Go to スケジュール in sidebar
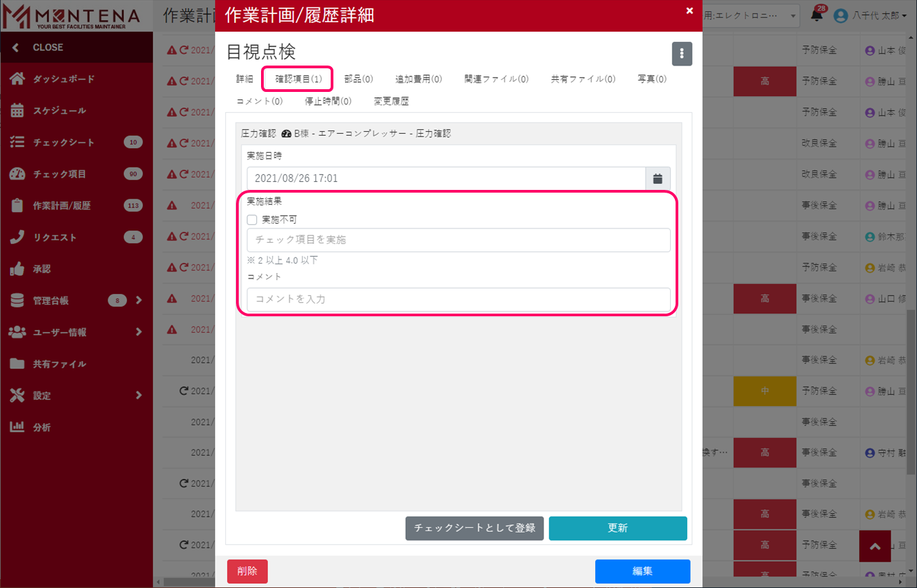This screenshot has width=917, height=588. [60, 111]
